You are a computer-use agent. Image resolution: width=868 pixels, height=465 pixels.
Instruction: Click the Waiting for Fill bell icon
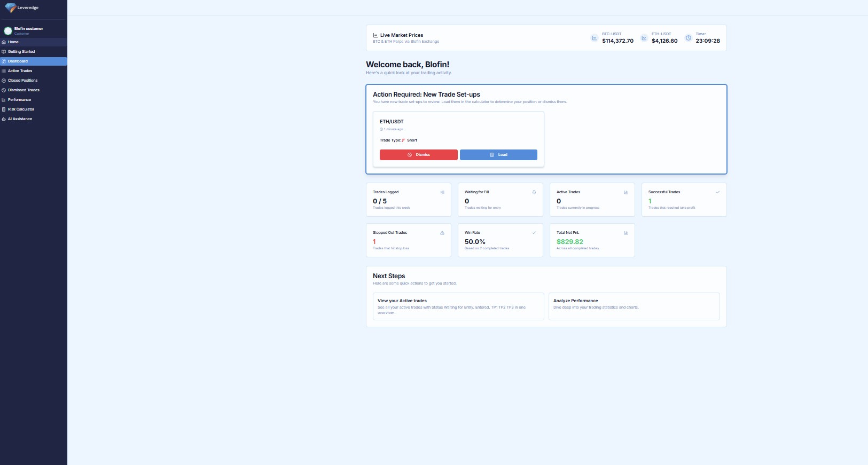[x=534, y=192]
